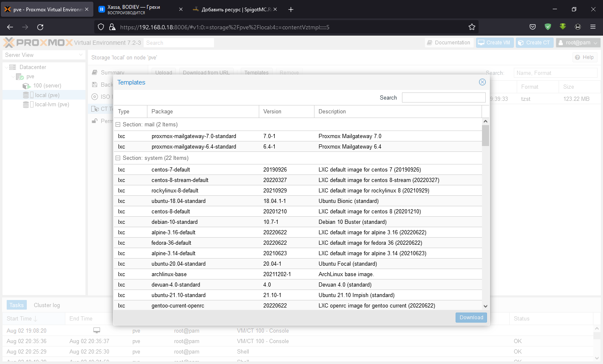The image size is (603, 364).
Task: Open the Help button
Action: pos(584,57)
